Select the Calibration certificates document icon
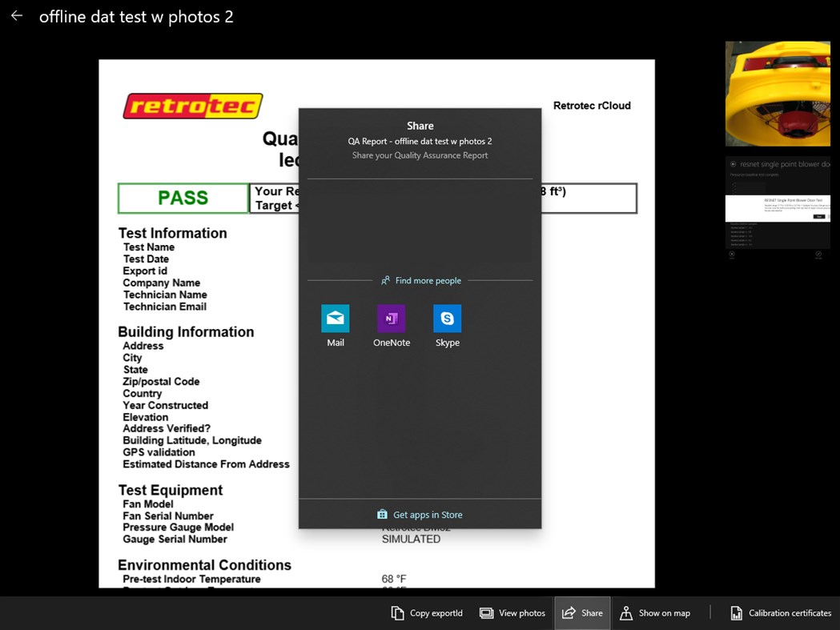Image resolution: width=840 pixels, height=630 pixels. (x=735, y=612)
